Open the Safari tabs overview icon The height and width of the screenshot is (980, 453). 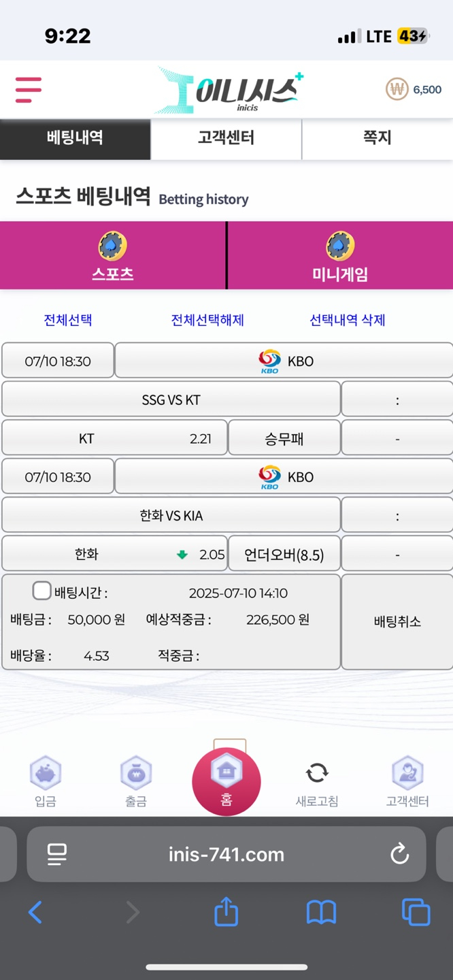(x=416, y=912)
